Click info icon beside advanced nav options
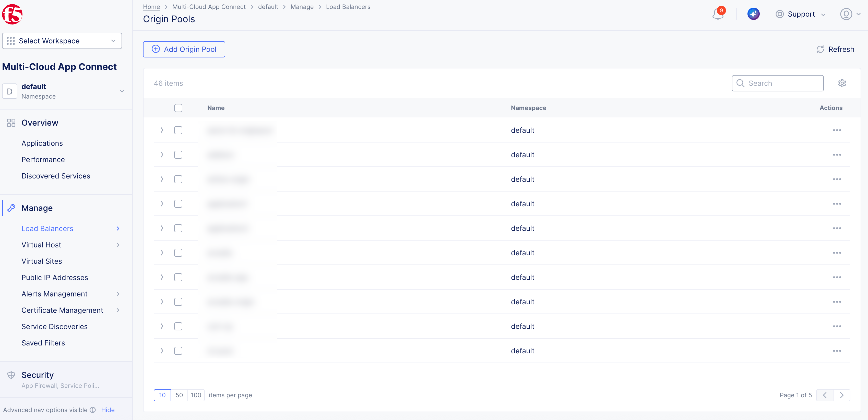The height and width of the screenshot is (420, 868). pos(93,410)
